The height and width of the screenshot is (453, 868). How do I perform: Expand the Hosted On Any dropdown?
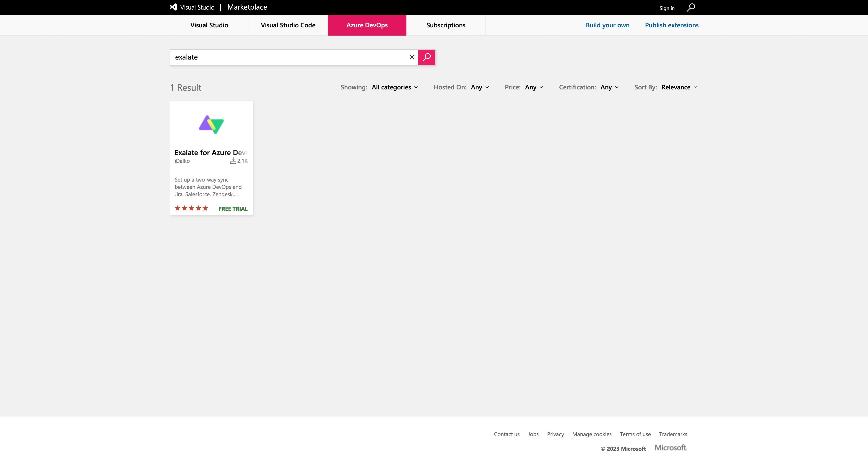pos(480,87)
